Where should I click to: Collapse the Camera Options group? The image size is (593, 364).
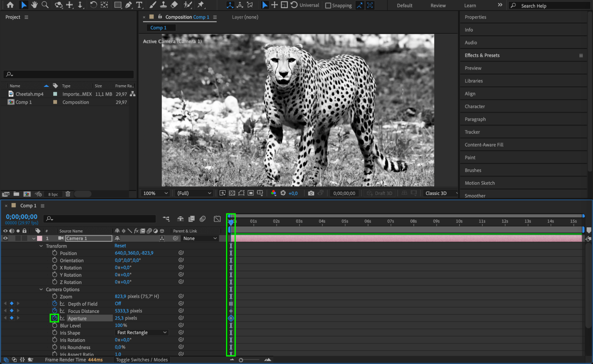tap(41, 290)
